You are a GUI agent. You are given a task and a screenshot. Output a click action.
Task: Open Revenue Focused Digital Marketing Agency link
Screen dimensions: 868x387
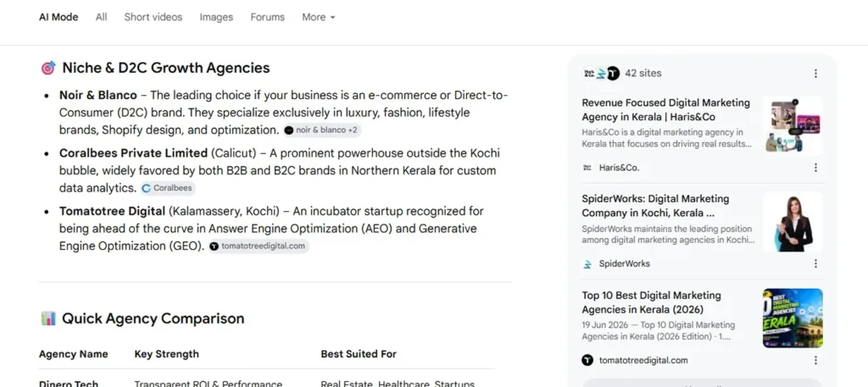[666, 109]
